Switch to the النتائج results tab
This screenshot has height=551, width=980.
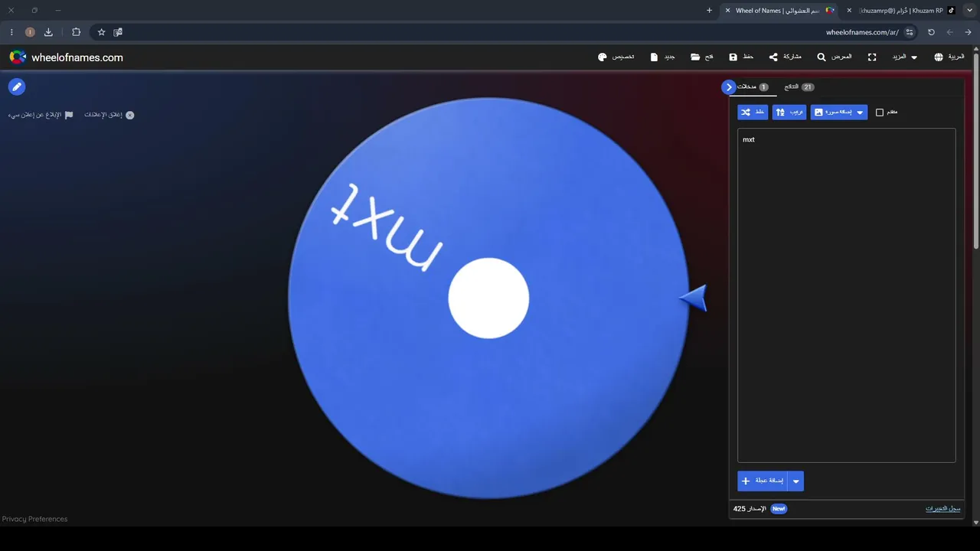coord(799,87)
